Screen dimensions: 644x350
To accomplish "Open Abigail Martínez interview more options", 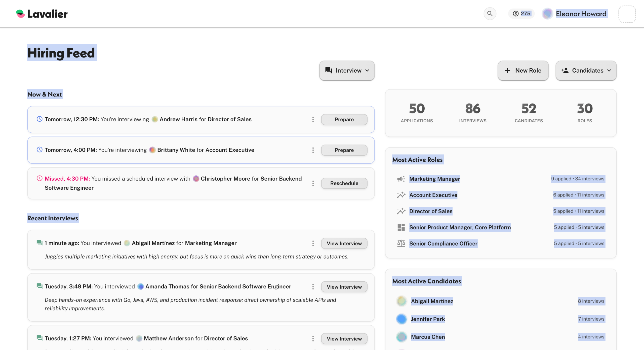I will [313, 243].
